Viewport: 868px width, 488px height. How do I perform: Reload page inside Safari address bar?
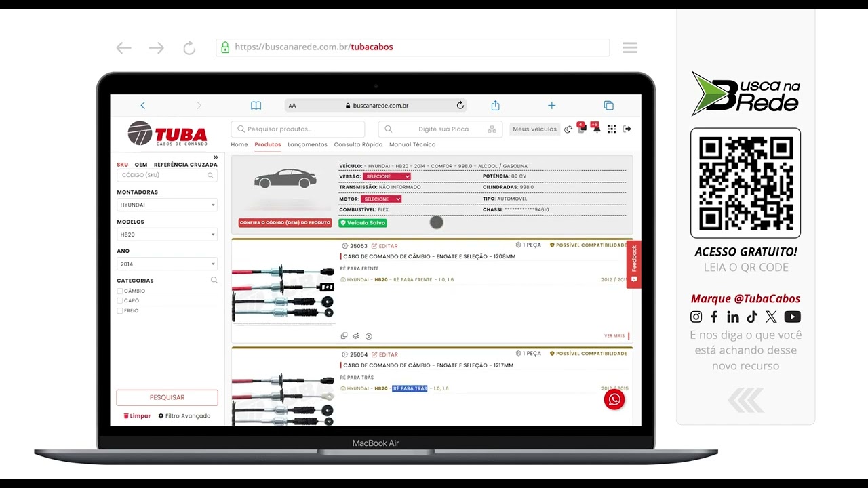[460, 105]
